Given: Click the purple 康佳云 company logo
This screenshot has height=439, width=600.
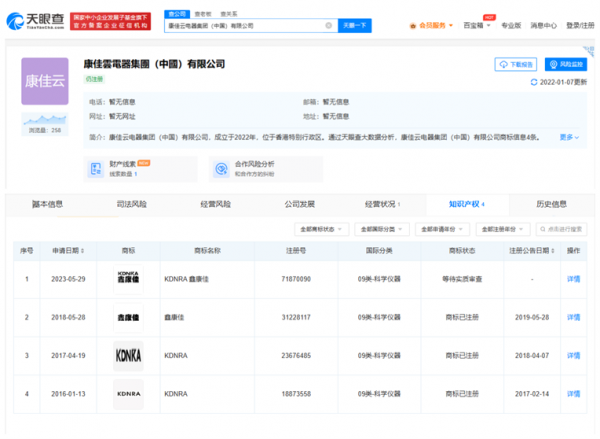Looking at the screenshot, I should 45,81.
